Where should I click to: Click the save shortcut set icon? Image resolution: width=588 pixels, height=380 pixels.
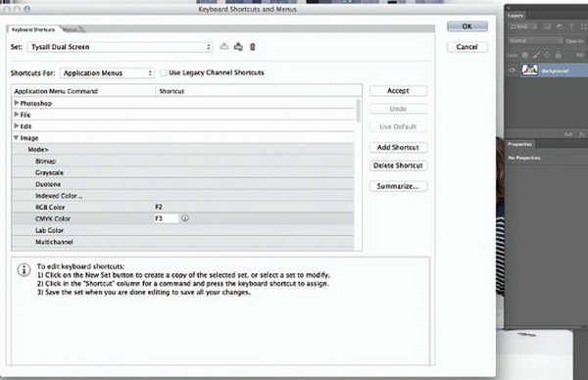pyautogui.click(x=224, y=46)
